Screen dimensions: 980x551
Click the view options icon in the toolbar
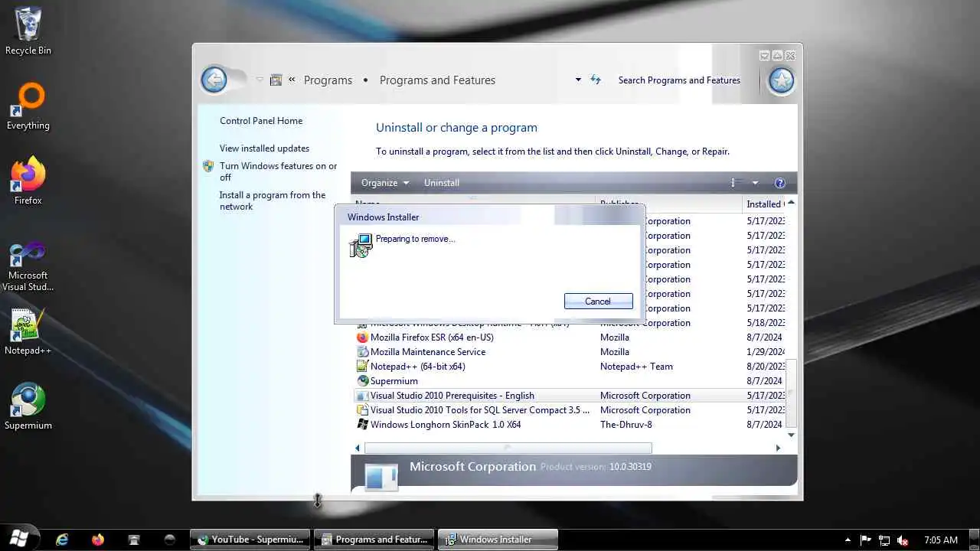click(734, 183)
